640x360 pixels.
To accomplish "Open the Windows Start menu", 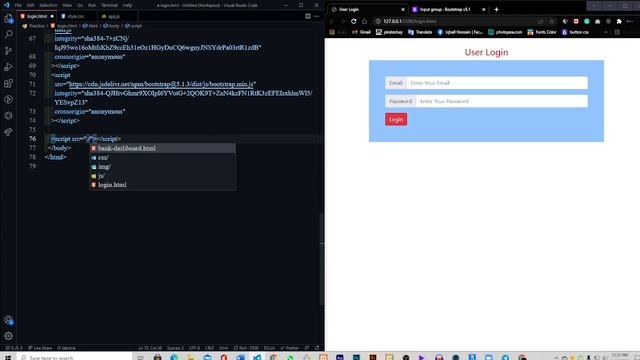I will click(x=8, y=357).
